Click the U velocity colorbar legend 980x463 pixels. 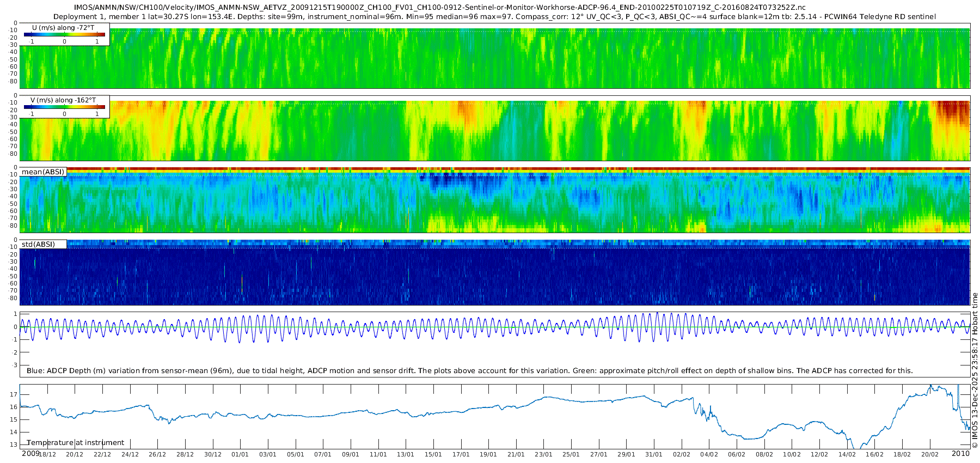click(x=64, y=35)
